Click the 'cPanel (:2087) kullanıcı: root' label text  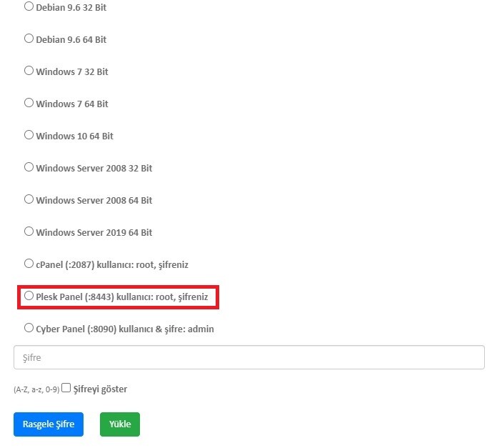[x=93, y=265]
